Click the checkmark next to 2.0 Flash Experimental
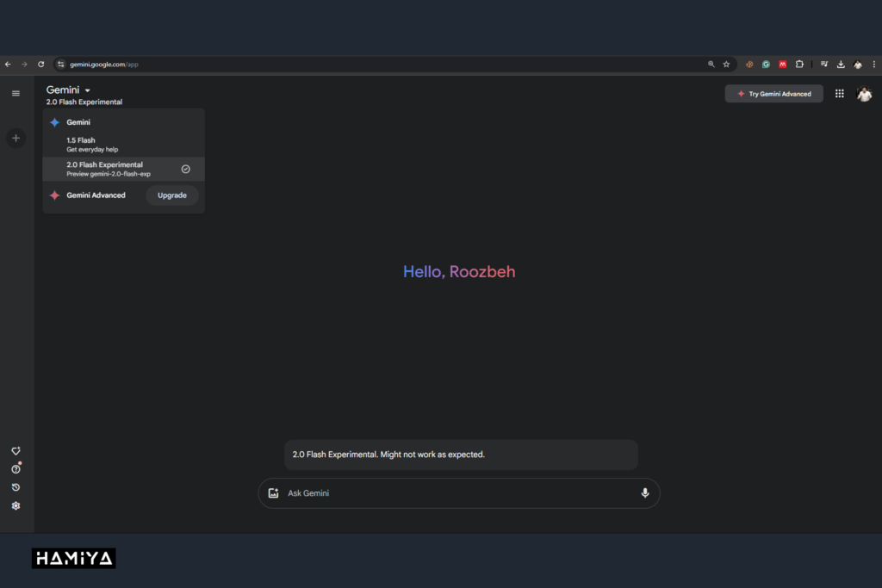Image resolution: width=882 pixels, height=588 pixels. pos(186,169)
